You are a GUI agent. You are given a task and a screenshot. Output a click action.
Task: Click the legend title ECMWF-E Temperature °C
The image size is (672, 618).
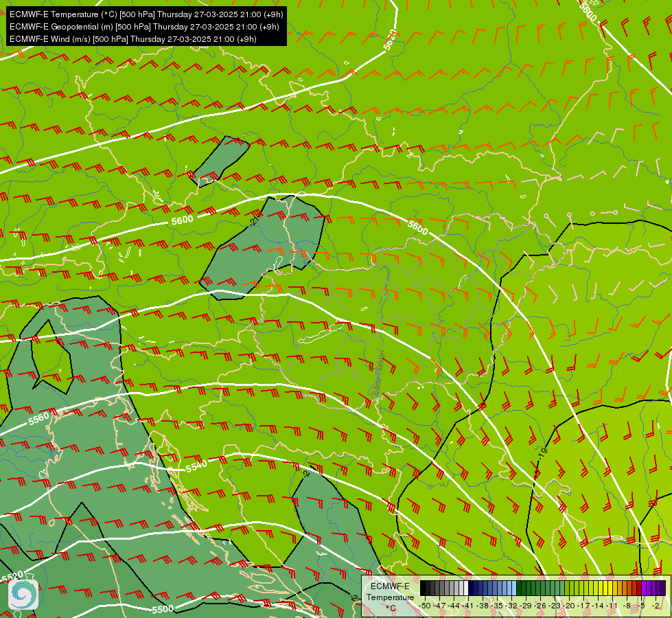coord(390,597)
